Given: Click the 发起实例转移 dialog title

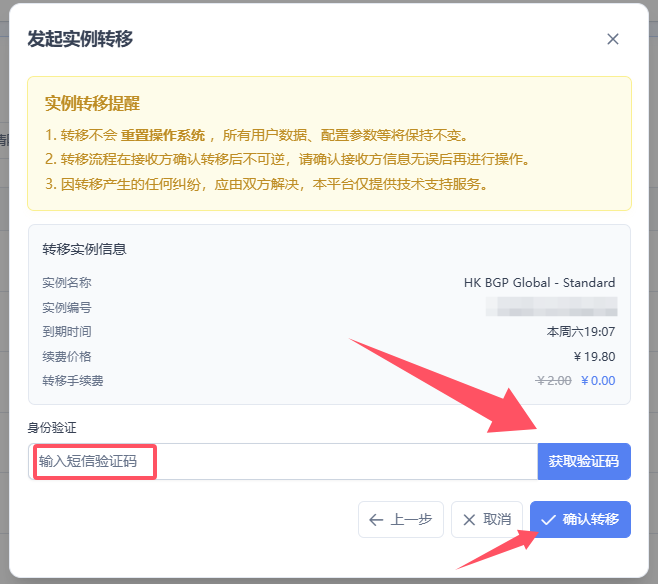Looking at the screenshot, I should [80, 39].
